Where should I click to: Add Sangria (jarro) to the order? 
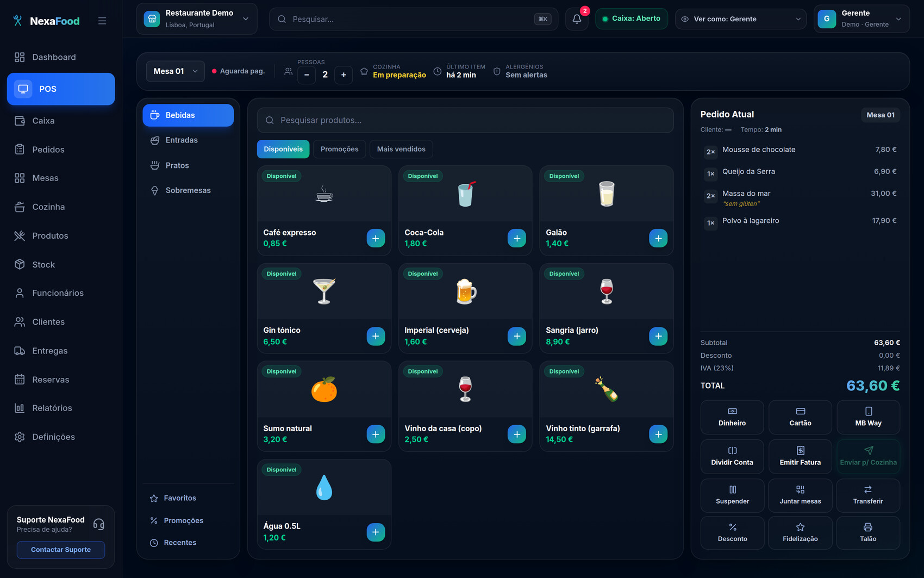point(658,336)
